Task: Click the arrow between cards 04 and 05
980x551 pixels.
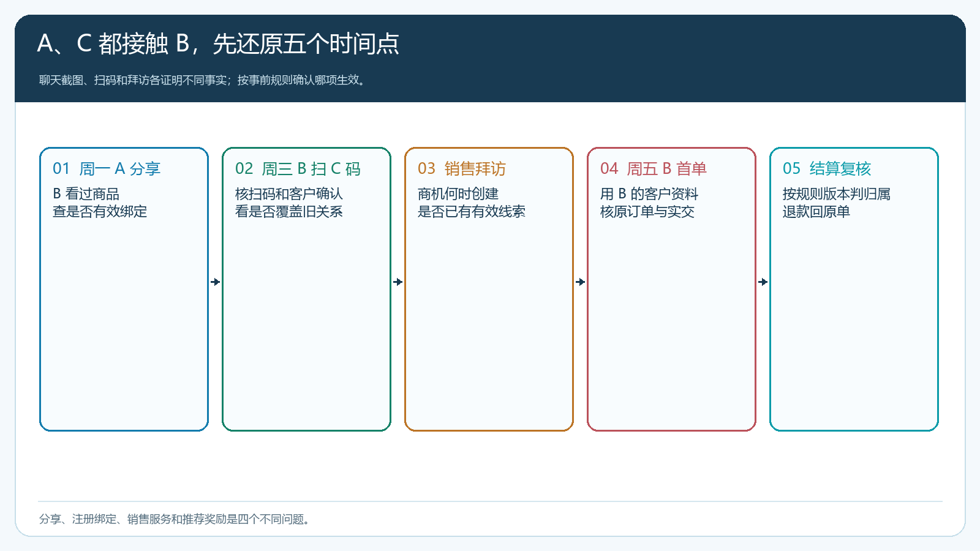Action: click(x=763, y=282)
